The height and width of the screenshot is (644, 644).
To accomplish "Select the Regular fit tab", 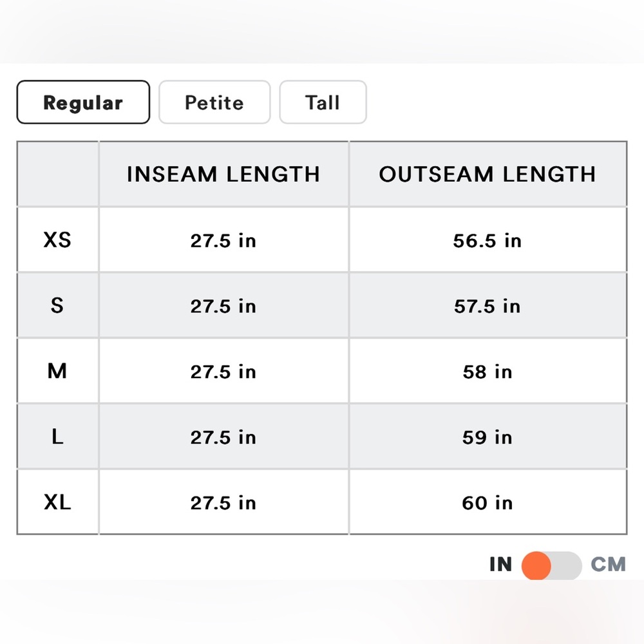I will point(83,102).
